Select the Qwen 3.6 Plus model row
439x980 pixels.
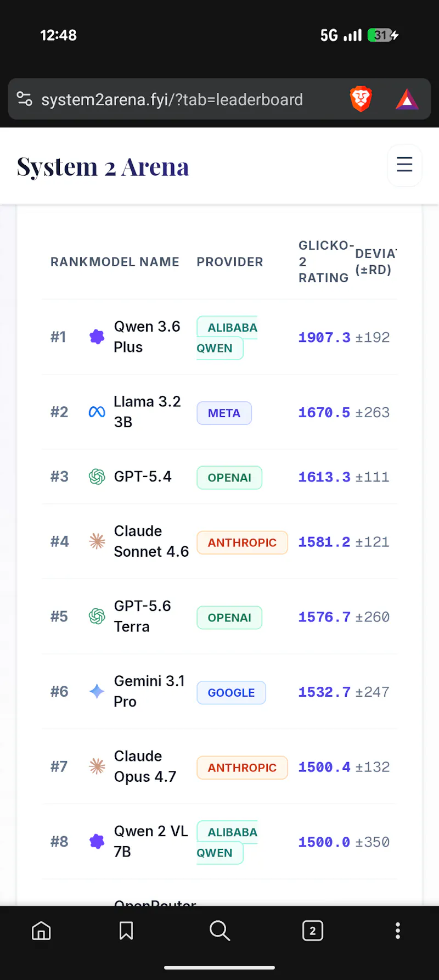(x=219, y=337)
